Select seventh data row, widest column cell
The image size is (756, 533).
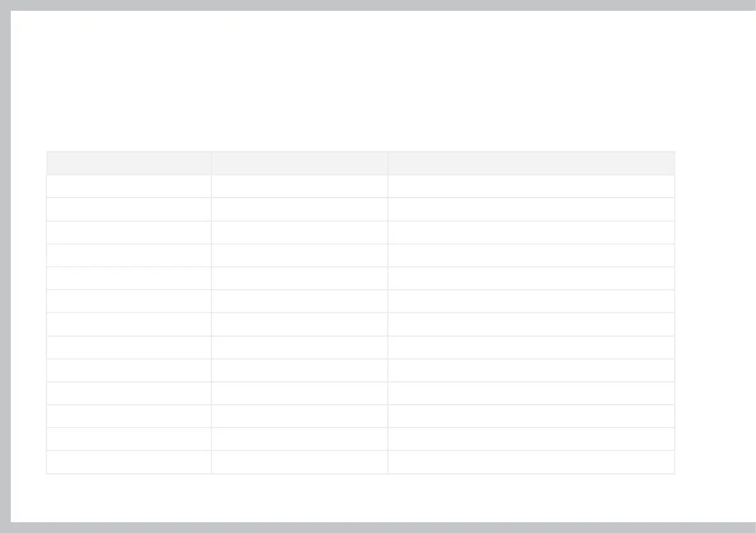pyautogui.click(x=531, y=324)
